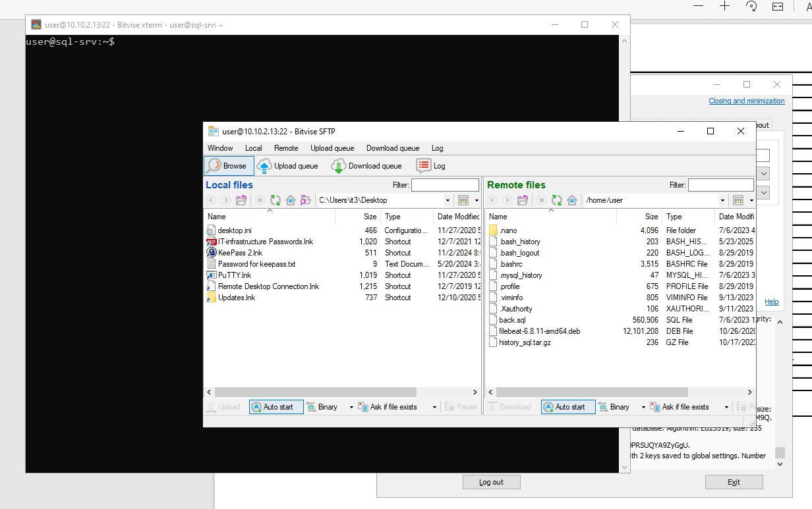This screenshot has width=812, height=509.
Task: Refresh the Remote files listing
Action: pos(557,200)
